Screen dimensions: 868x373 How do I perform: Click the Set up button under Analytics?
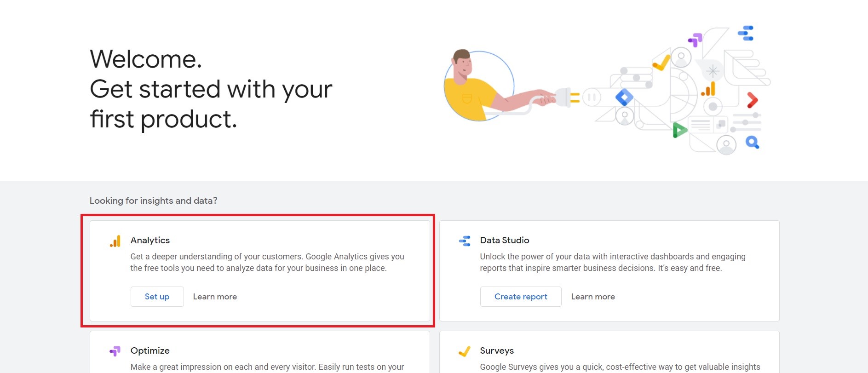pos(157,297)
